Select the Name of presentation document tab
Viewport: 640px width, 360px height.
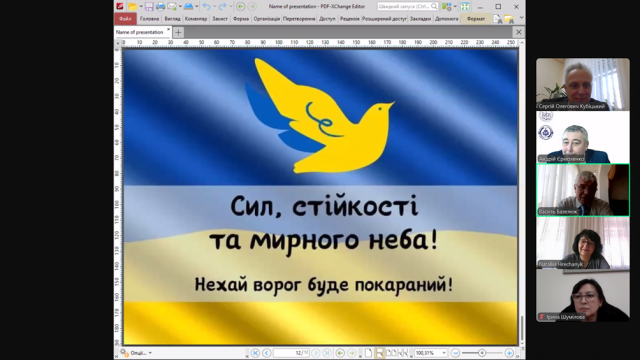click(x=140, y=32)
